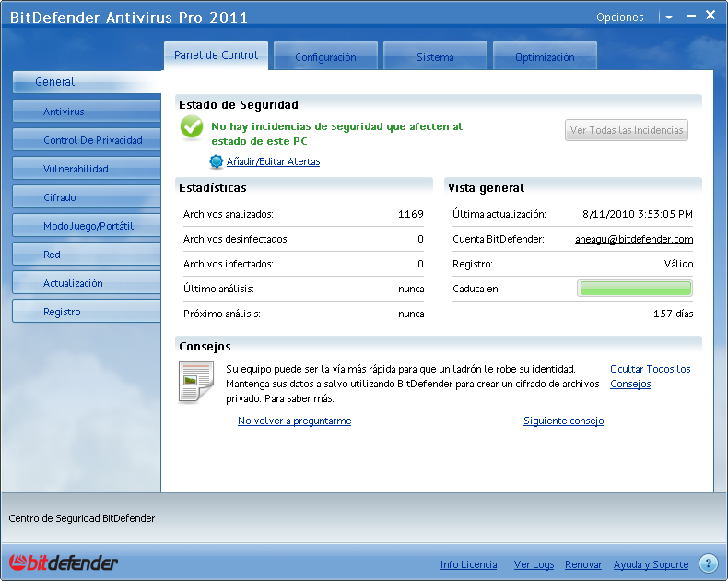Click the Consejos document tip icon

click(195, 382)
